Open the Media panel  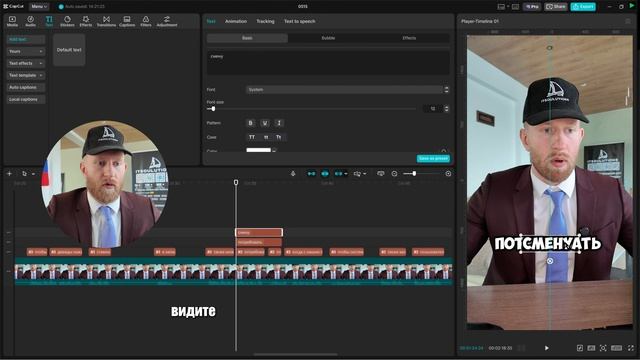tap(12, 21)
